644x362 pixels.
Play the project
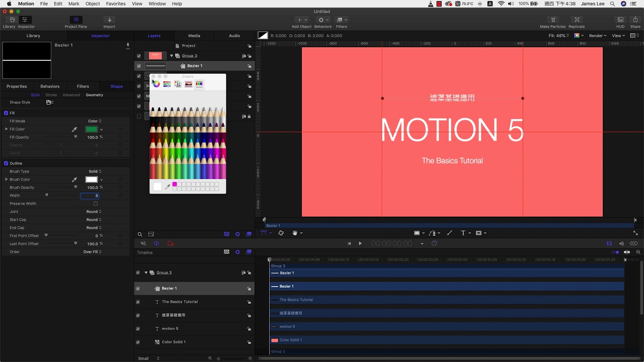click(360, 243)
